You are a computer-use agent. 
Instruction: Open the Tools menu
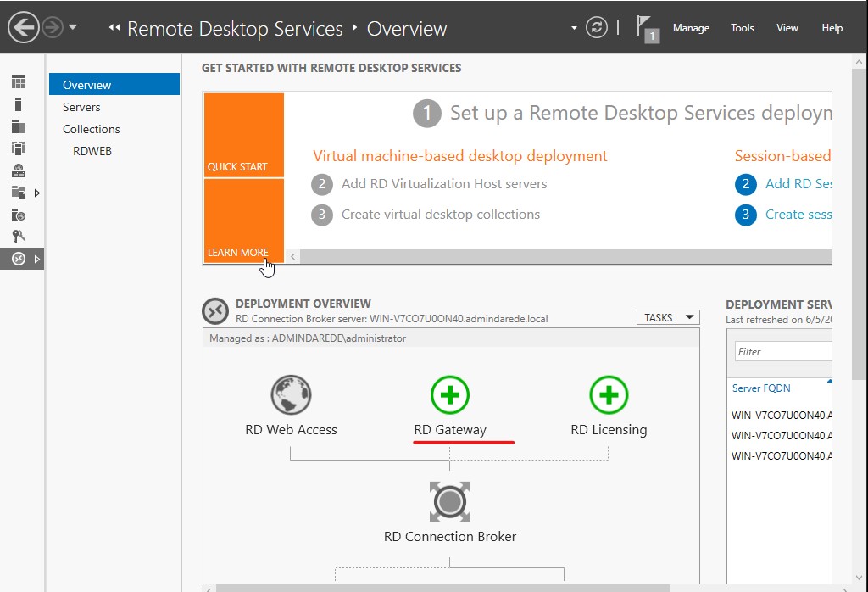[743, 28]
